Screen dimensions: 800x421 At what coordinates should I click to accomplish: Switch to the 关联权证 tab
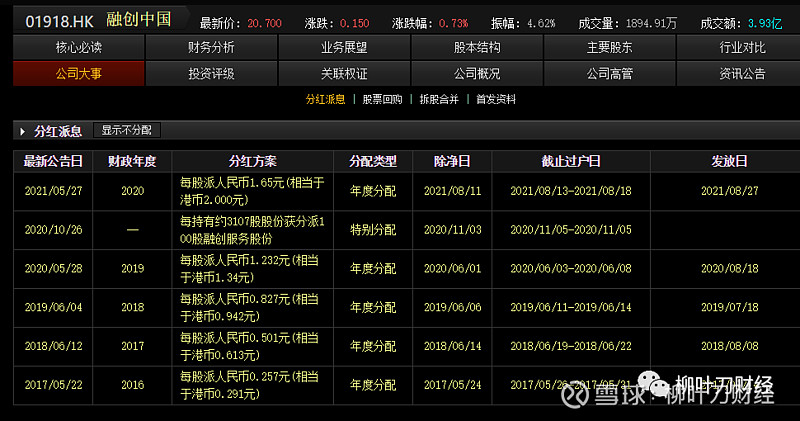tap(344, 73)
